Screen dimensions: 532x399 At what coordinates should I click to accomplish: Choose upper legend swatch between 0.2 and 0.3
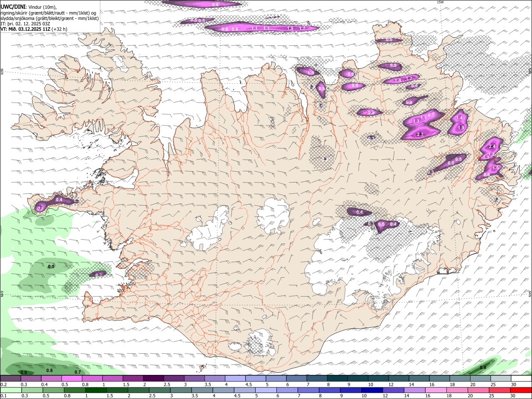tap(10, 379)
